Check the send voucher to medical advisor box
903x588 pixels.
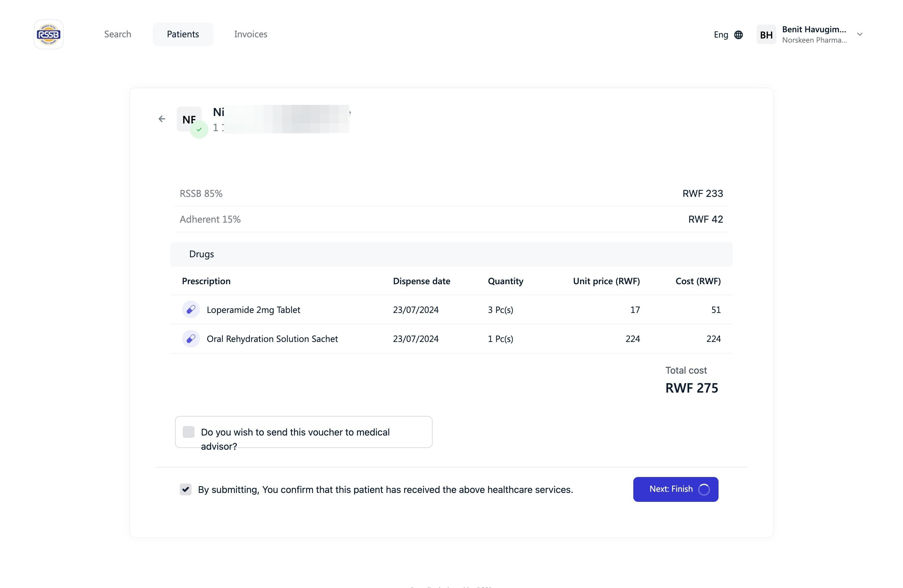point(189,432)
